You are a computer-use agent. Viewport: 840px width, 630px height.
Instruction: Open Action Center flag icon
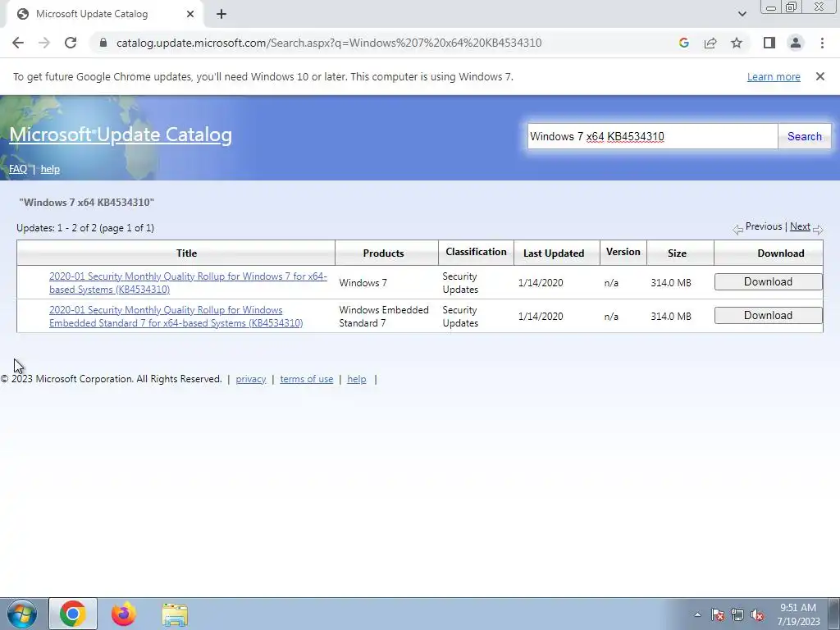click(717, 614)
